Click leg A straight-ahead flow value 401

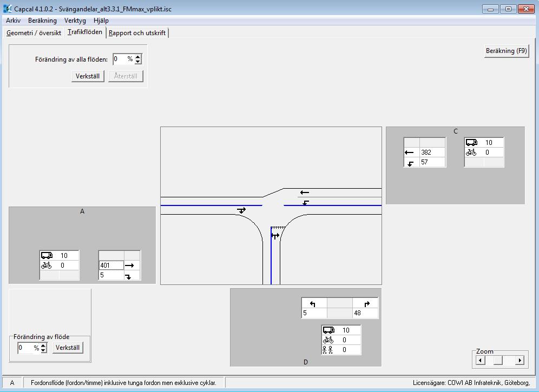(x=111, y=265)
